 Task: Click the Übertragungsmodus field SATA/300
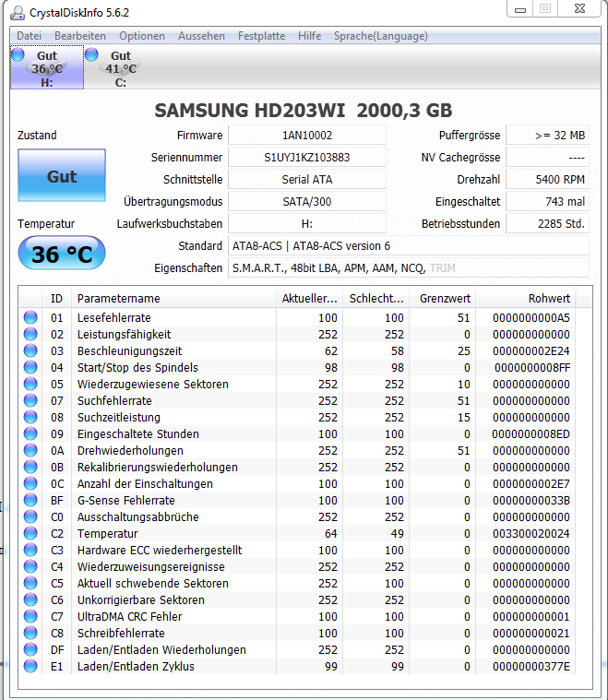click(307, 201)
